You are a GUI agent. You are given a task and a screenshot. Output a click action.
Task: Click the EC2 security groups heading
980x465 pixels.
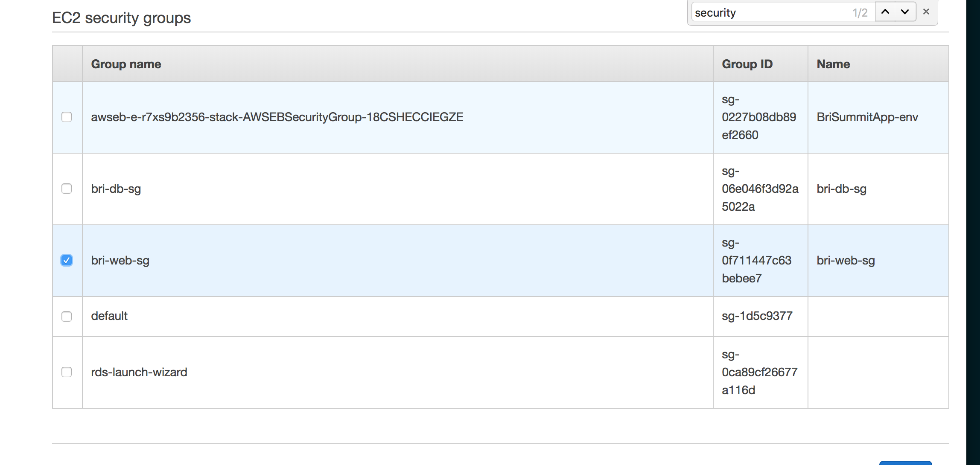(121, 18)
